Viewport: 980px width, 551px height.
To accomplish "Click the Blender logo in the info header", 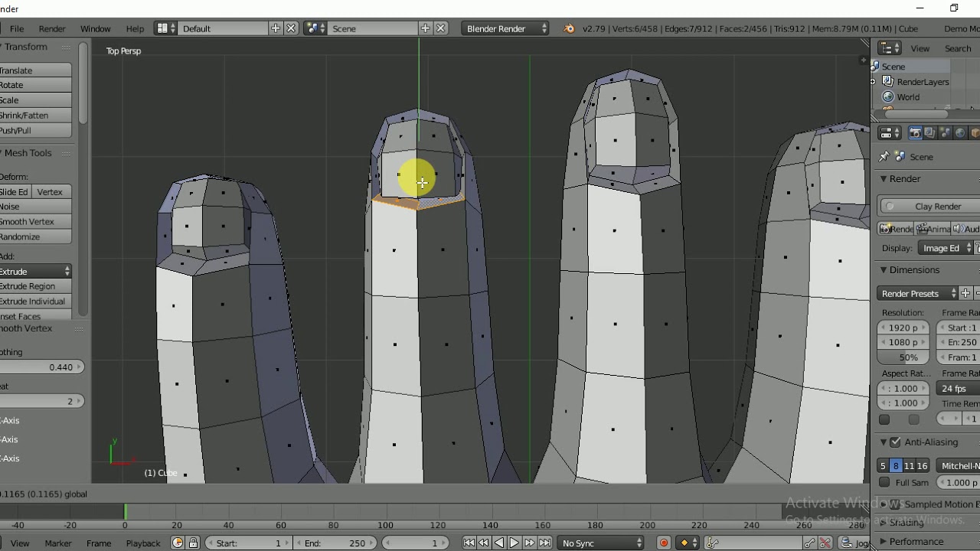I will point(569,28).
